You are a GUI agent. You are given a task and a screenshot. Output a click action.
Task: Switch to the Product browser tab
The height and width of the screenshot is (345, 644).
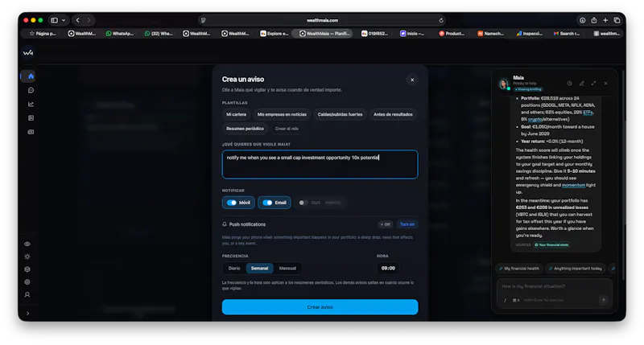coord(452,34)
